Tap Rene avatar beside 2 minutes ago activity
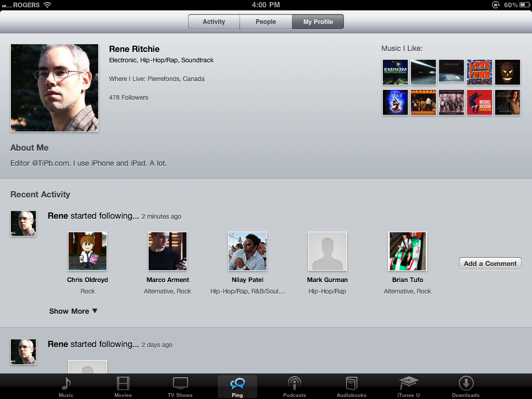Viewport: 532px width, 399px height. point(23,223)
